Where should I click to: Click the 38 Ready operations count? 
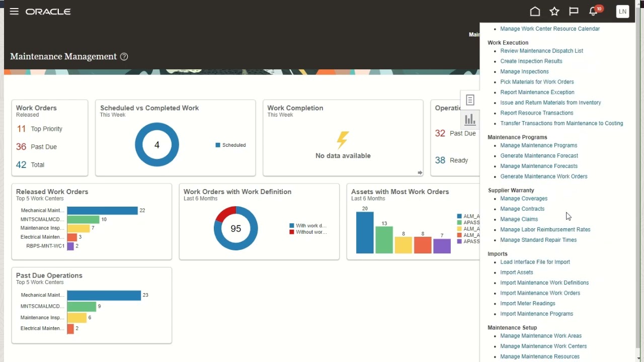pyautogui.click(x=451, y=160)
